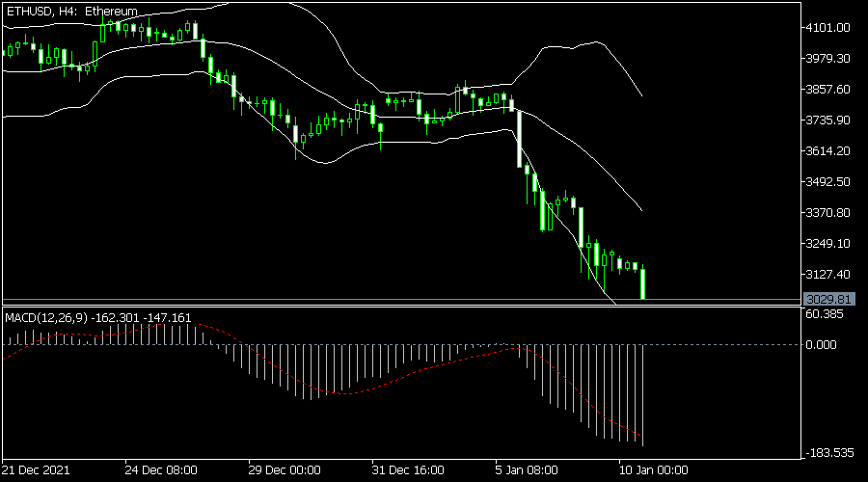The image size is (868, 482).
Task: Select the 3370.80 price axis label
Action: pyautogui.click(x=827, y=212)
